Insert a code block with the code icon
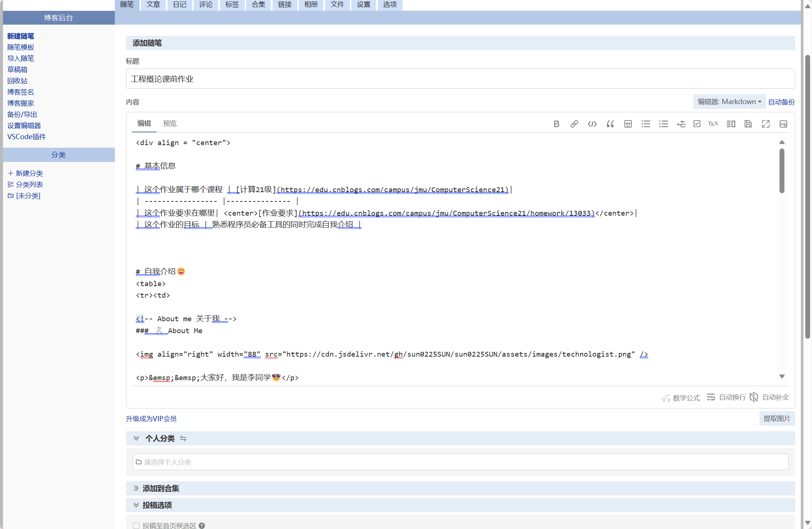The height and width of the screenshot is (529, 812). (x=592, y=124)
